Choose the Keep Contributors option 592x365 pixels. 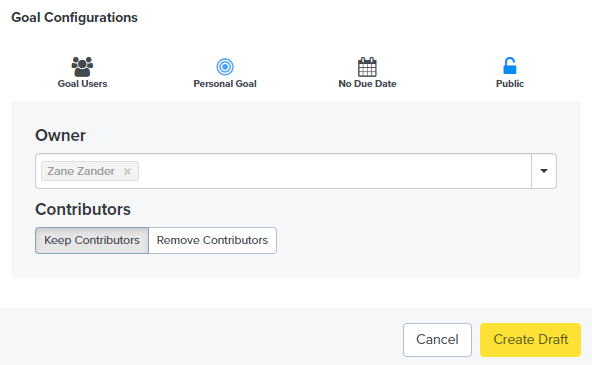[x=92, y=240]
